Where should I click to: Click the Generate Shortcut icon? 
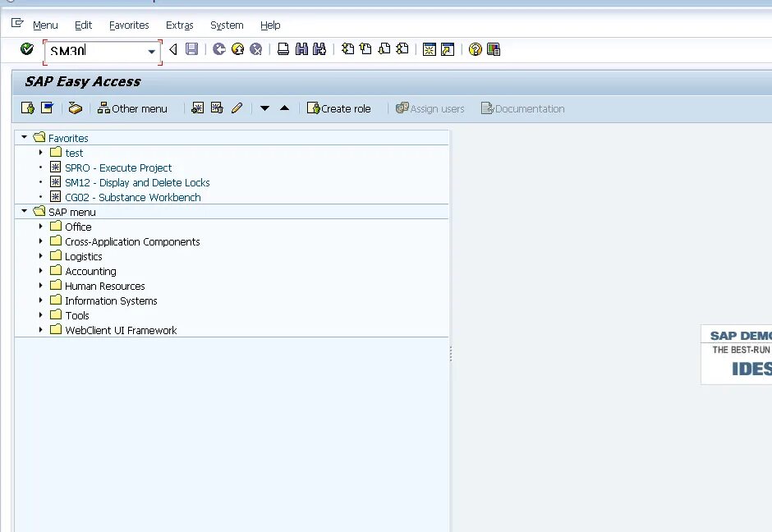(x=448, y=49)
